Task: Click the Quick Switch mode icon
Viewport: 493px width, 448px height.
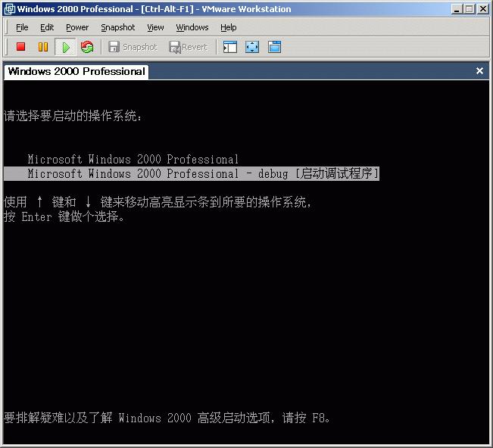Action: pos(274,47)
